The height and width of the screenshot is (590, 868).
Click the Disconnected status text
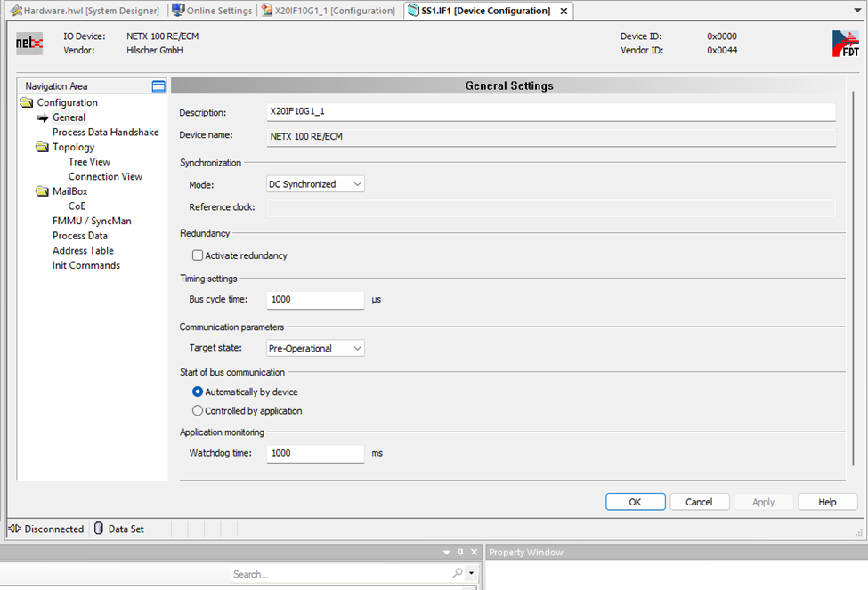pyautogui.click(x=53, y=529)
